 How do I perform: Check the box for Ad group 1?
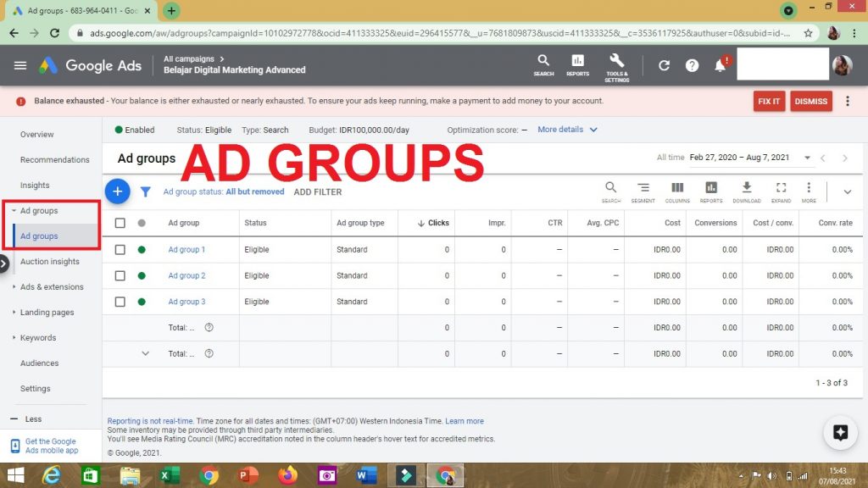tap(120, 250)
